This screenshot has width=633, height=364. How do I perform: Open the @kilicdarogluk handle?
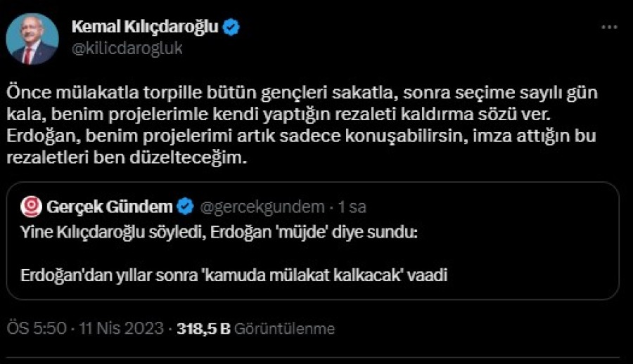click(127, 48)
